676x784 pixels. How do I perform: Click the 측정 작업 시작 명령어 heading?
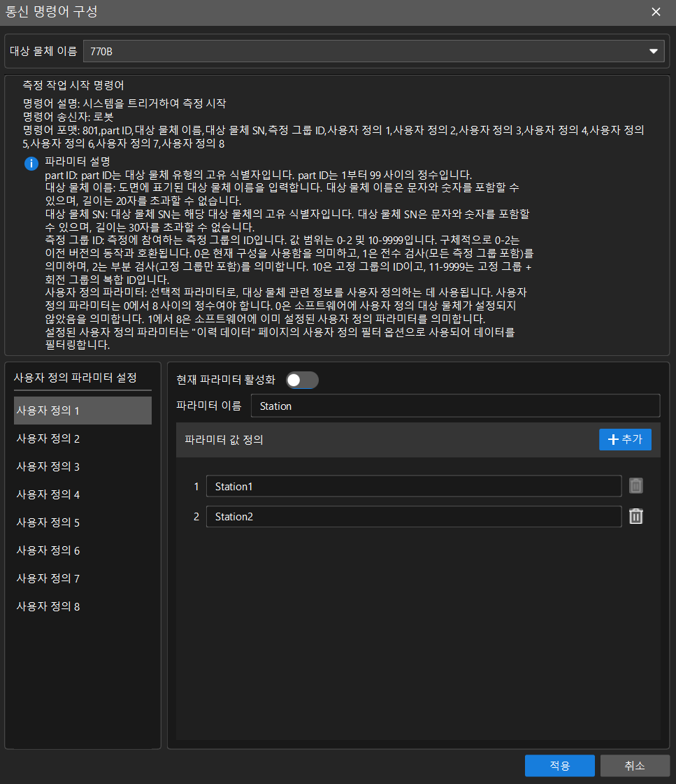coord(73,85)
